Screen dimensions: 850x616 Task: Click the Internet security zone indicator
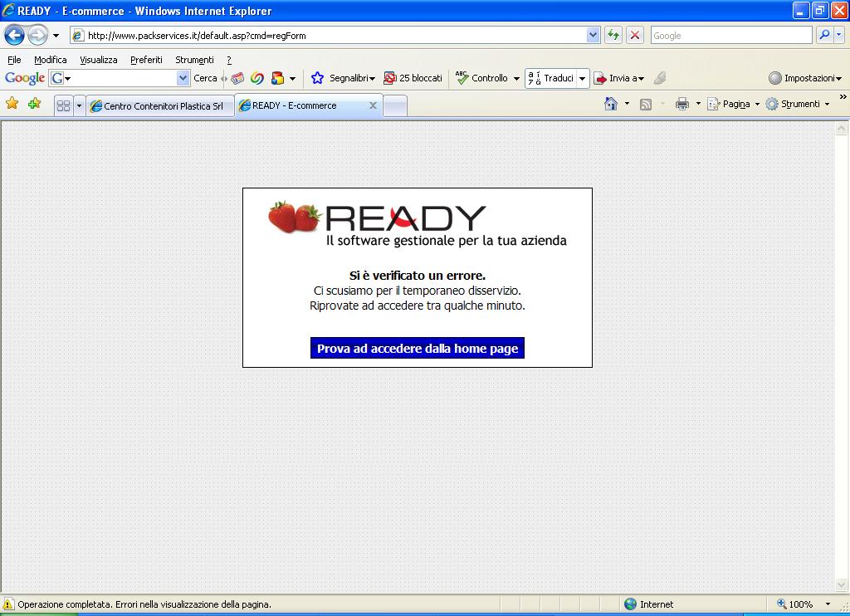(x=648, y=604)
